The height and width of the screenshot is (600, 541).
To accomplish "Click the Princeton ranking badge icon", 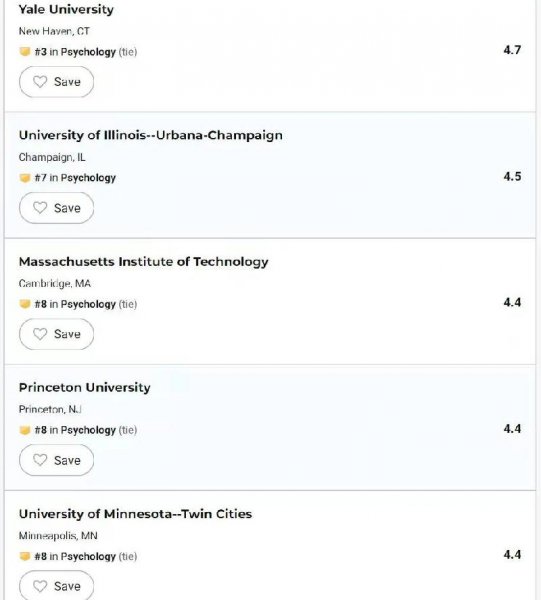I will [x=25, y=430].
